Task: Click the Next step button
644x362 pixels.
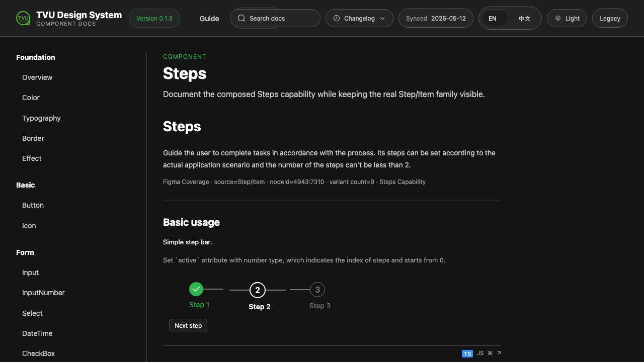Action: 188,326
